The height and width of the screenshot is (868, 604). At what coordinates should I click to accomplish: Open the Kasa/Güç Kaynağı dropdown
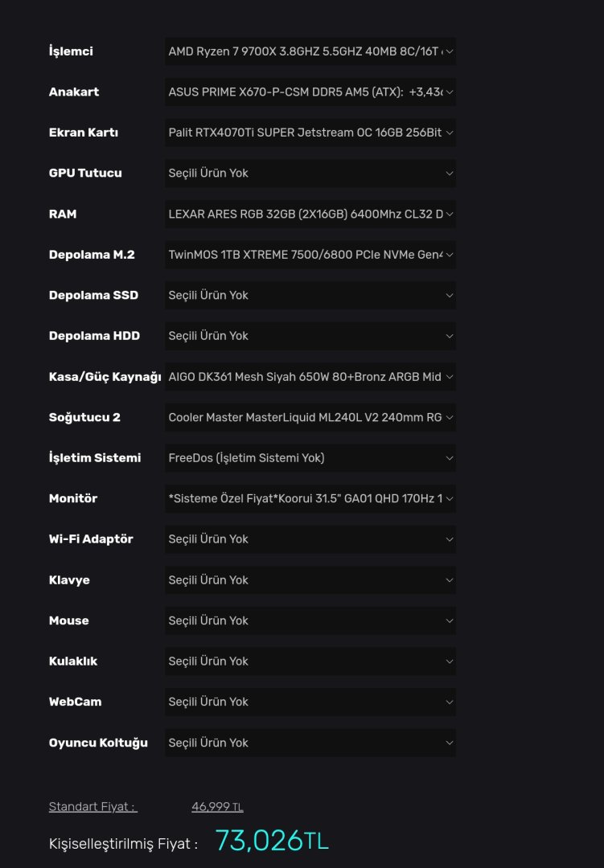[x=310, y=377]
